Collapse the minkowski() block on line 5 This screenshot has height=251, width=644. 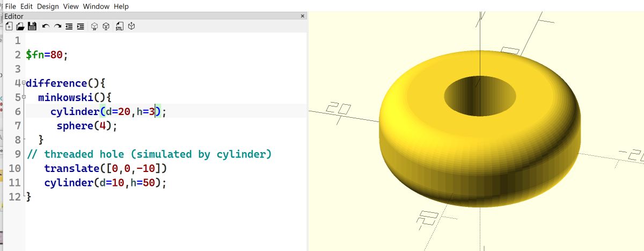[24, 97]
